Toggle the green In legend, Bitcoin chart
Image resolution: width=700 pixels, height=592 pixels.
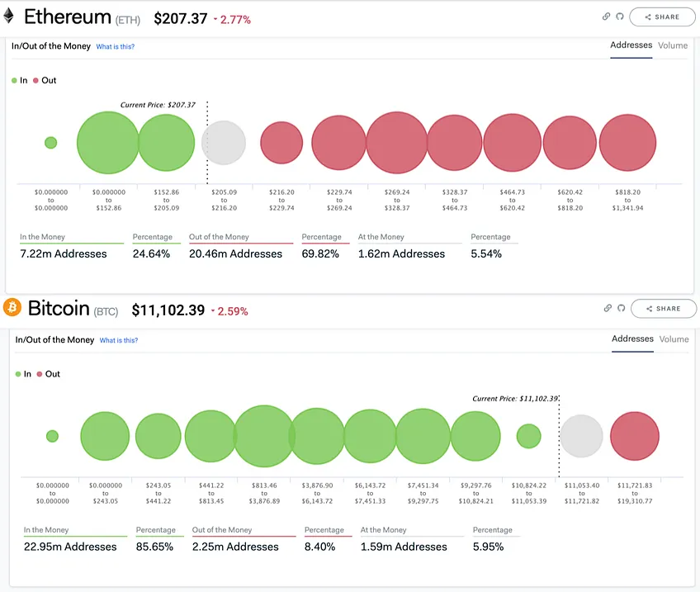tap(23, 374)
